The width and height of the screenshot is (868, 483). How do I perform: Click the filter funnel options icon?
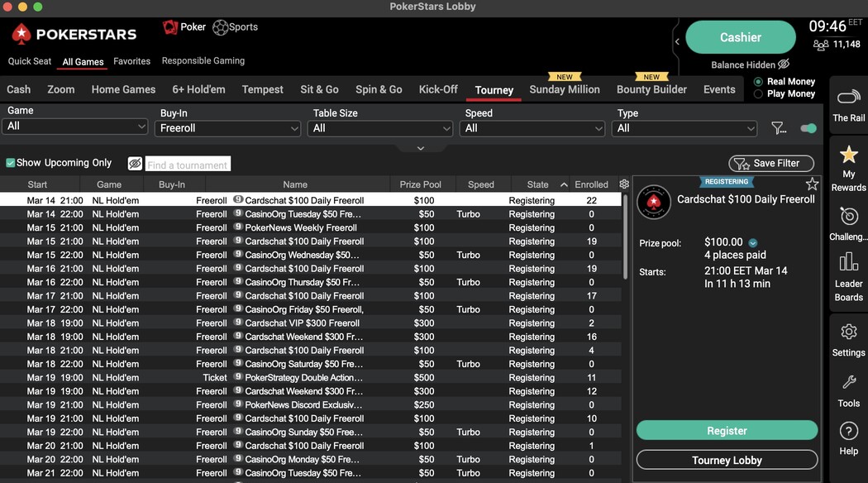[x=779, y=128]
